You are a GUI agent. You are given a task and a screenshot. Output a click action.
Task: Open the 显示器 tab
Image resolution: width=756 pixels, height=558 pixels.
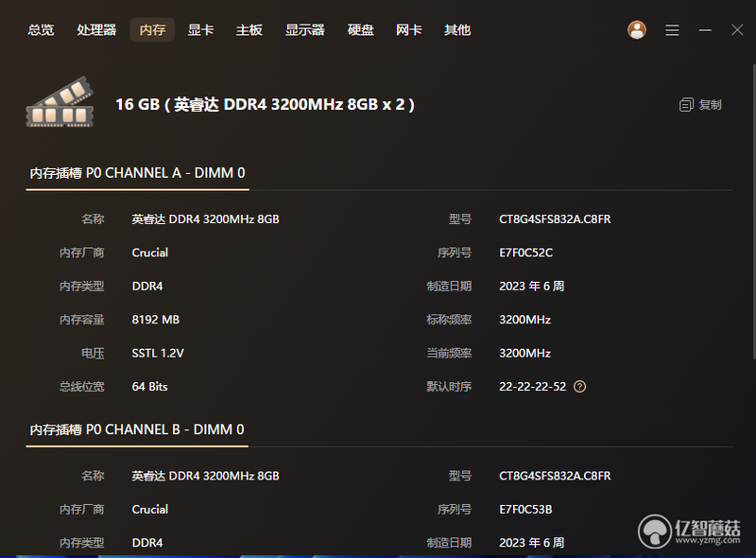[304, 30]
